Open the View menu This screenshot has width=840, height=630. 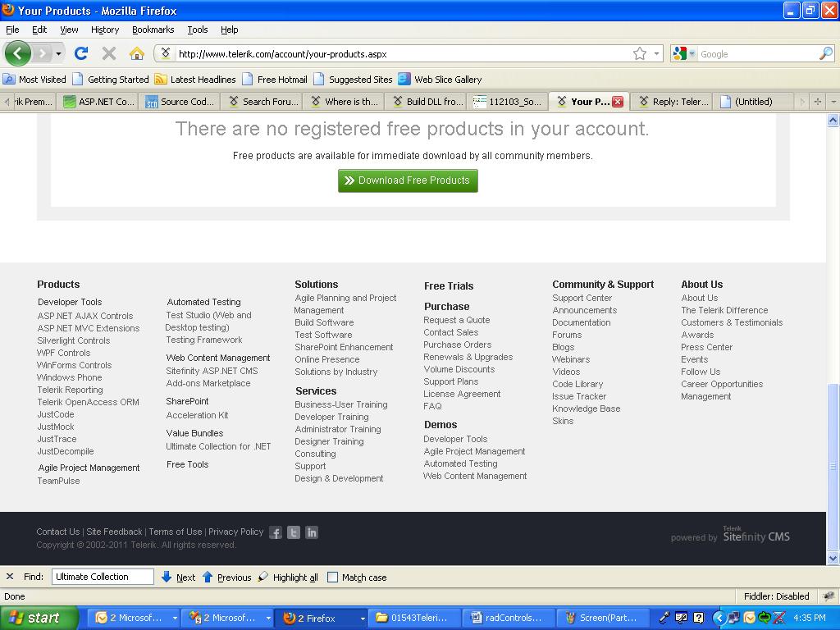[69, 30]
